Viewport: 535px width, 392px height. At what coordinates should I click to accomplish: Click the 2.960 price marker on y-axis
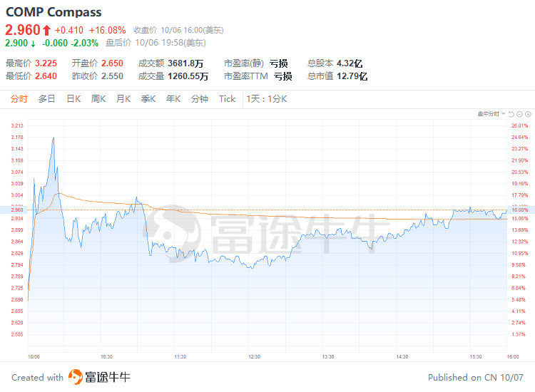(17, 210)
